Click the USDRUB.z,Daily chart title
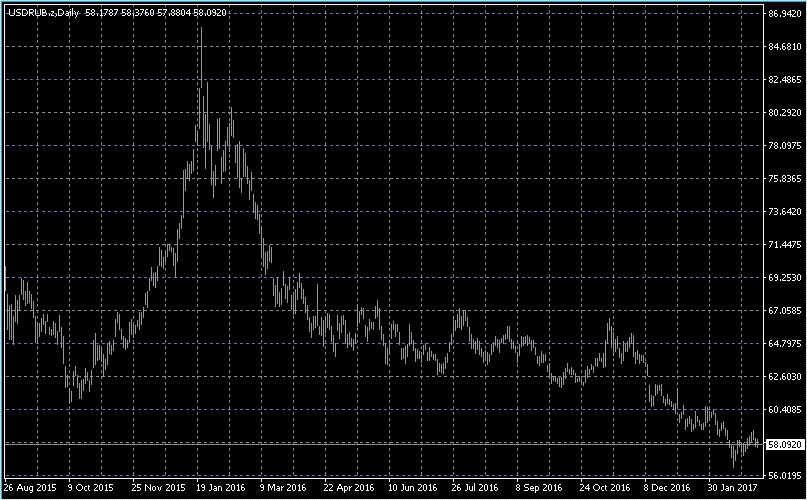Screen dimensions: 807x500 point(43,13)
